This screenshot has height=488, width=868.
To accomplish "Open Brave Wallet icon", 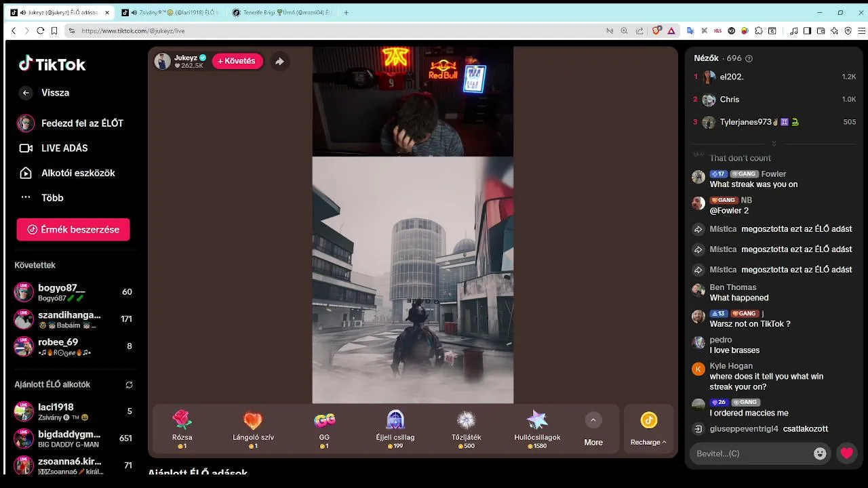I will click(x=821, y=30).
